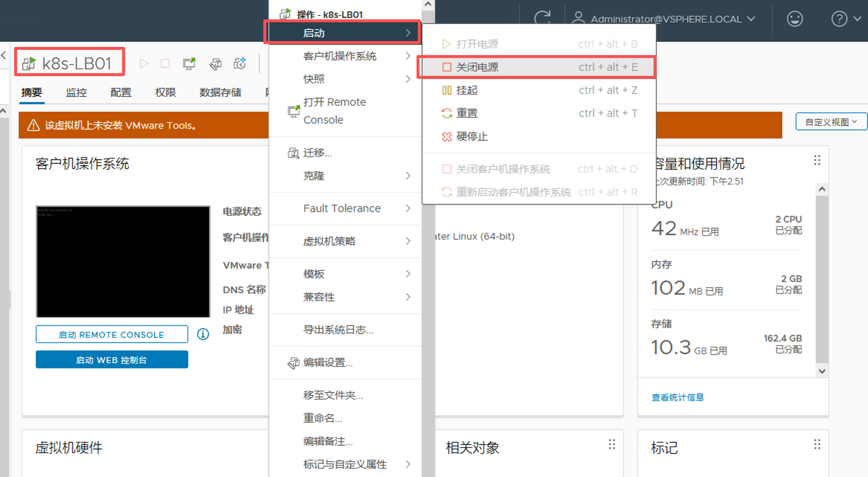This screenshot has height=477, width=868.
Task: Click the 客户机操作系统 card heading
Action: [82, 164]
